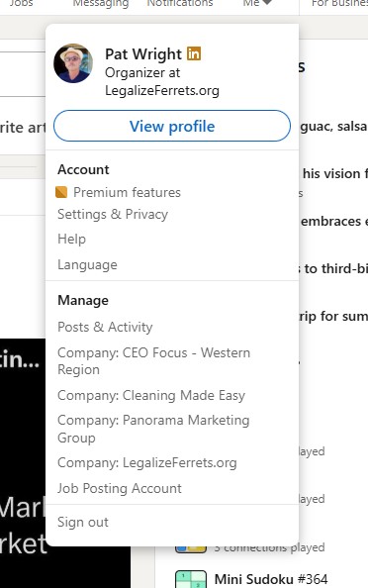Screen dimensions: 368x588
Task: Click the Organizer at LegalizeFerrets.org headline
Action: click(x=162, y=81)
